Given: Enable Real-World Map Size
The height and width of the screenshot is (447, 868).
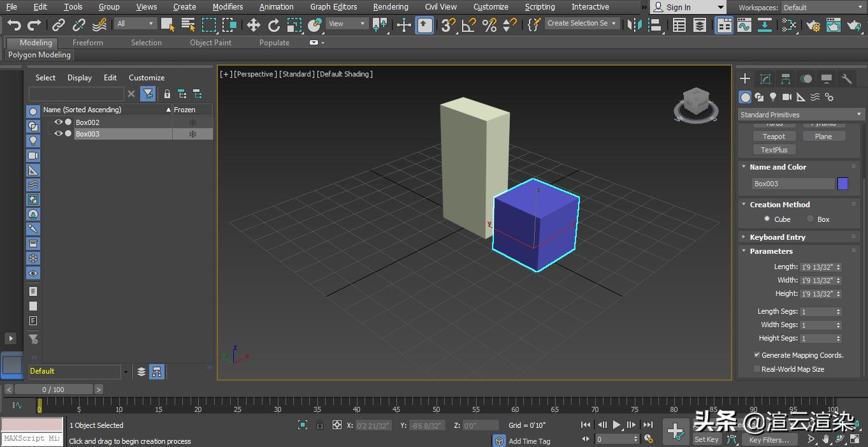Looking at the screenshot, I should click(x=757, y=369).
